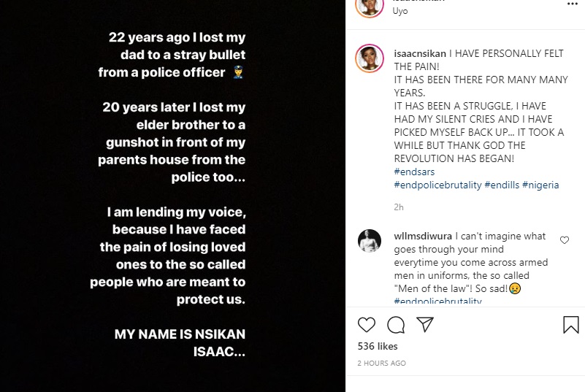Follow the #endpolicebrutality hashtag in the caption

click(437, 185)
